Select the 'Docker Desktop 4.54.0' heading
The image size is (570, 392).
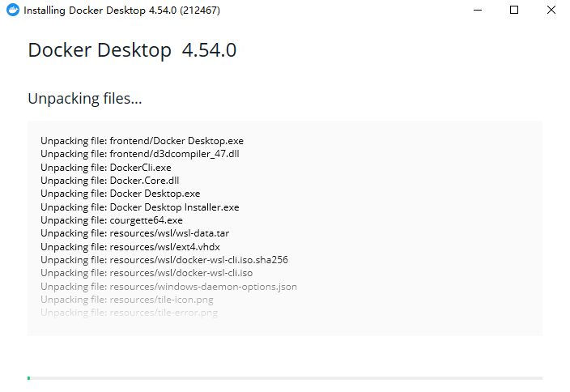tap(132, 50)
